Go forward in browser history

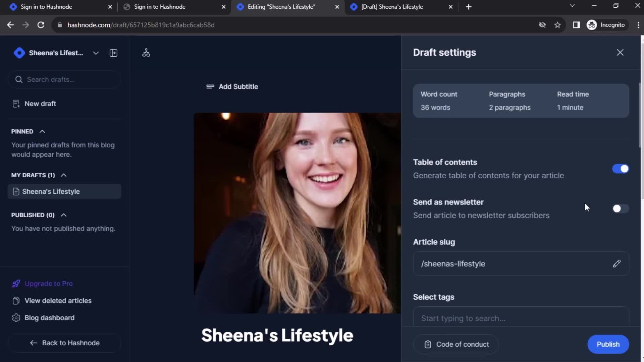pyautogui.click(x=25, y=25)
